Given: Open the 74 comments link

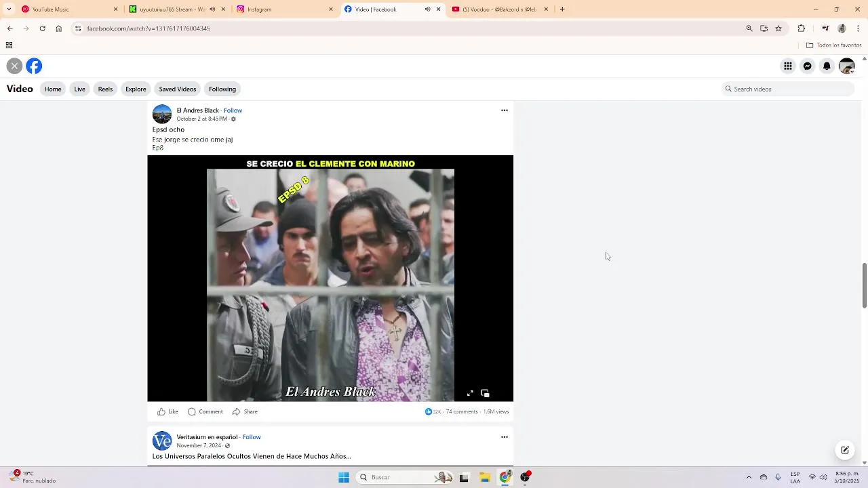Looking at the screenshot, I should [x=462, y=411].
